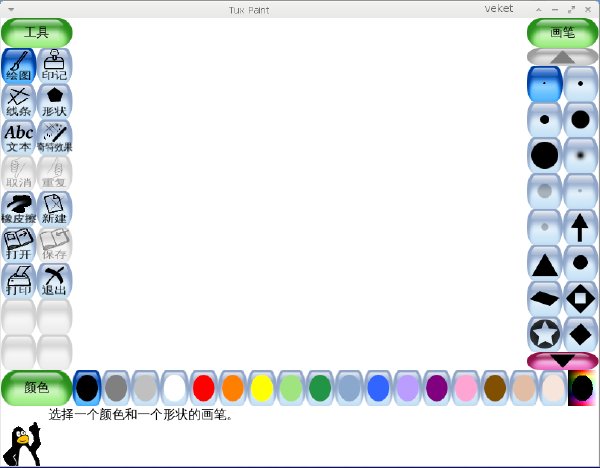Screen dimensions: 600x468
Task: Pick the pale beige color swatch
Action: click(553, 388)
